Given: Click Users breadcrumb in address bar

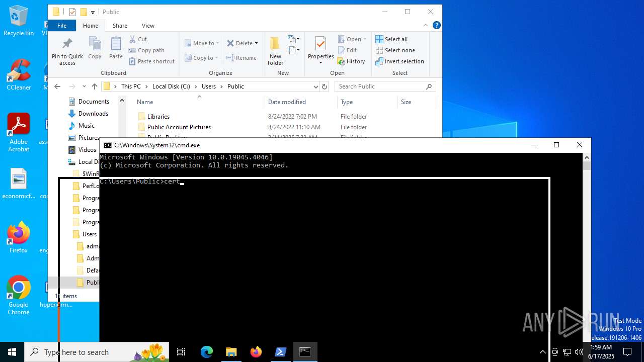Looking at the screenshot, I should point(209,86).
